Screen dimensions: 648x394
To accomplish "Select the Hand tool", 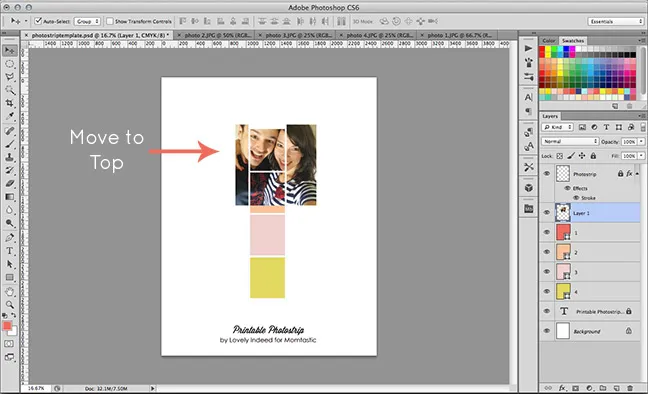I will (9, 292).
